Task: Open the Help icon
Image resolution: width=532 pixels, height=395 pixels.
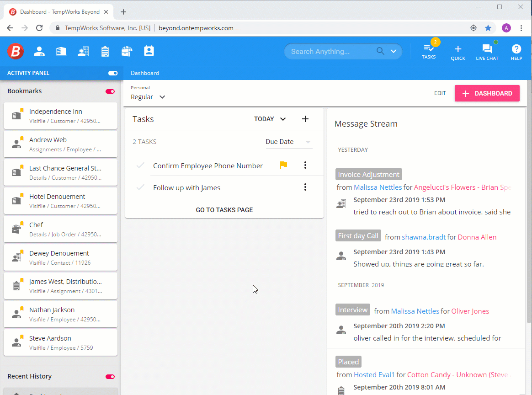Action: (x=516, y=52)
